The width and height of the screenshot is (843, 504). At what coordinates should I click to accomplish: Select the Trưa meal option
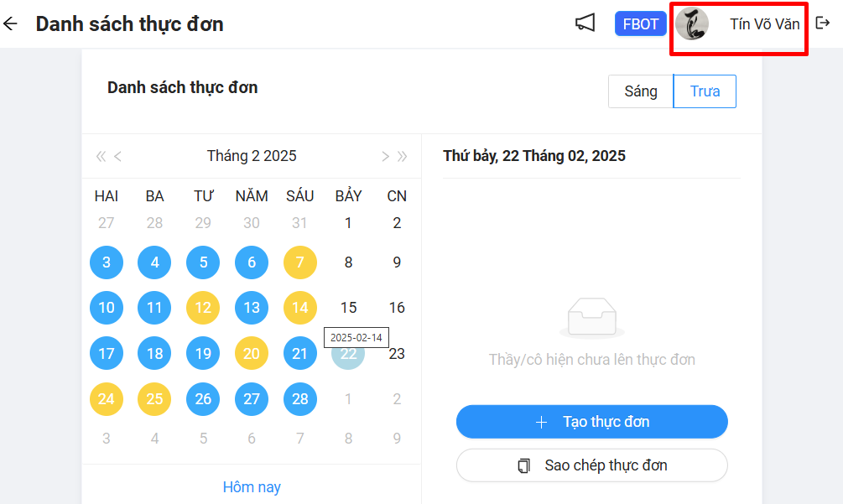point(705,91)
